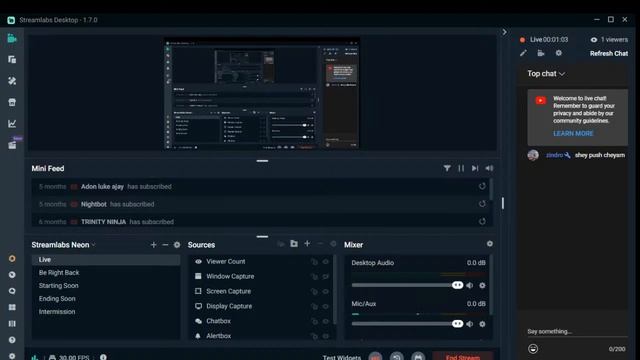Open the Top chat dropdown
Viewport: 640px width, 360px height.
click(546, 73)
